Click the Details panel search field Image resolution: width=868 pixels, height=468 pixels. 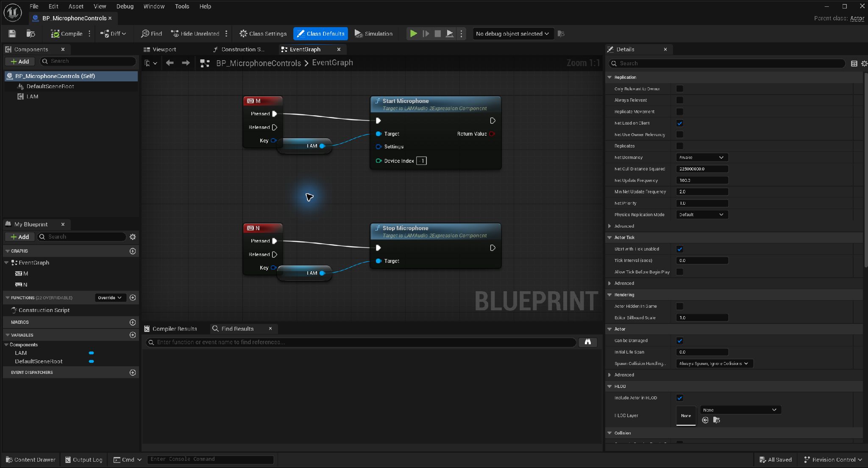coord(727,64)
